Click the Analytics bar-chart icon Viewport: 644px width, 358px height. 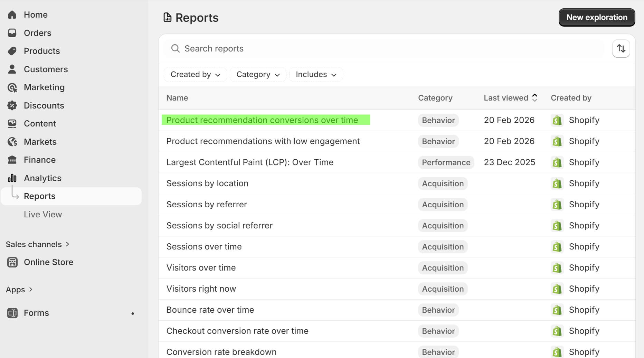tap(12, 178)
